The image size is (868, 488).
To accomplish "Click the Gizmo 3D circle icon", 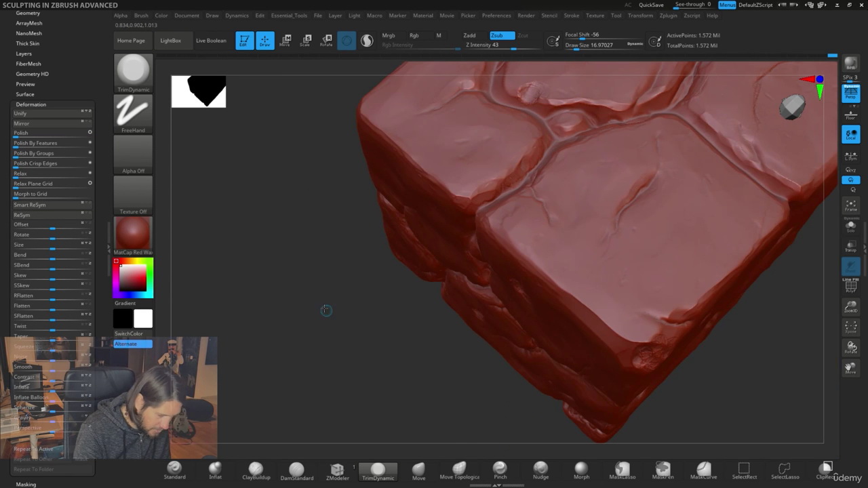I will [x=347, y=41].
